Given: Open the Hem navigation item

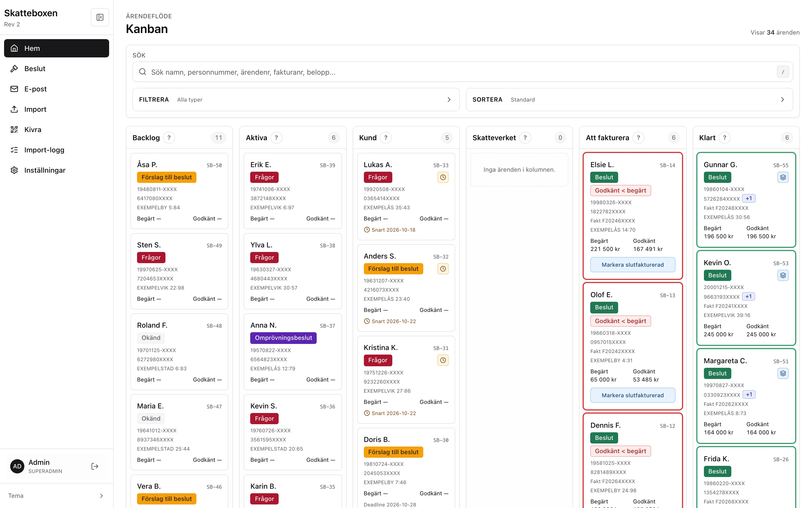Looking at the screenshot, I should tap(56, 48).
